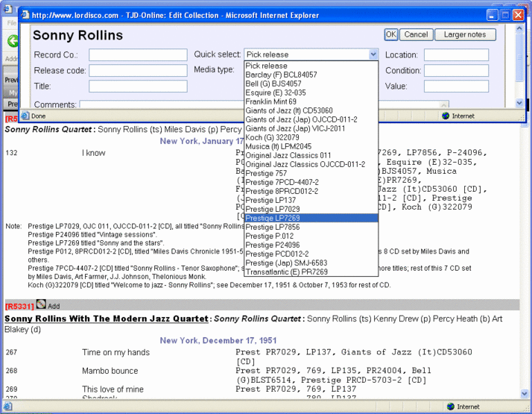Focus the Release code input
532x414 pixels.
coord(138,70)
